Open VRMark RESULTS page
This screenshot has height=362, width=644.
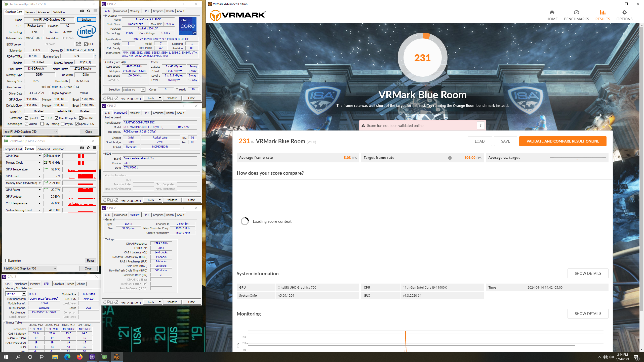[602, 15]
